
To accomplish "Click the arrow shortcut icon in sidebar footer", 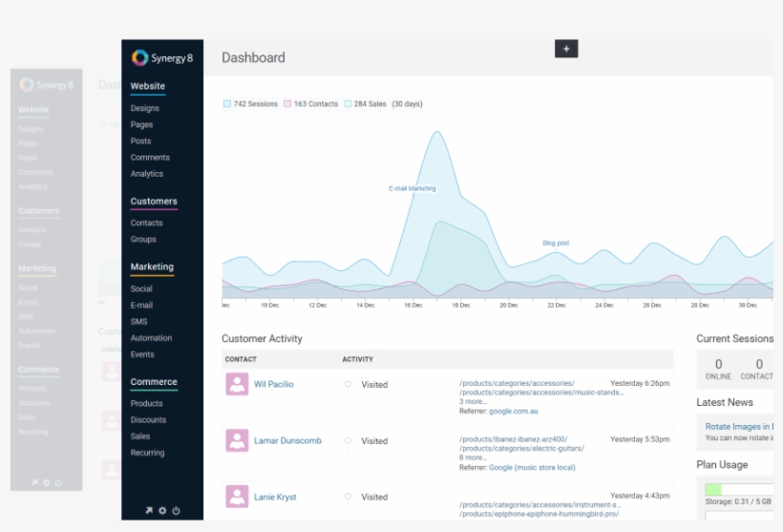I will (148, 511).
